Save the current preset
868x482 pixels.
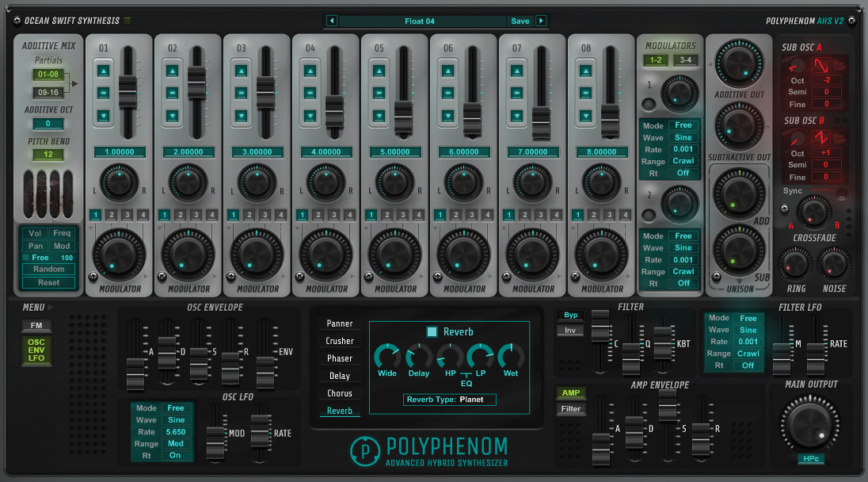coord(520,21)
